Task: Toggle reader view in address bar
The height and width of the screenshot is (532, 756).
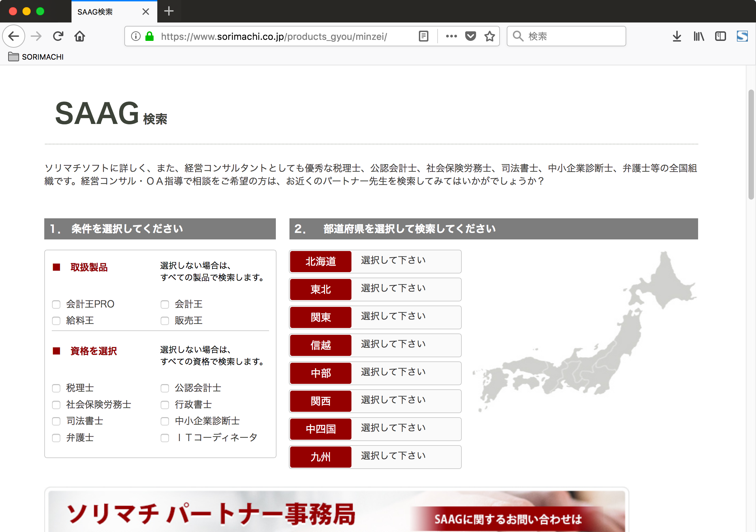Action: (x=424, y=36)
